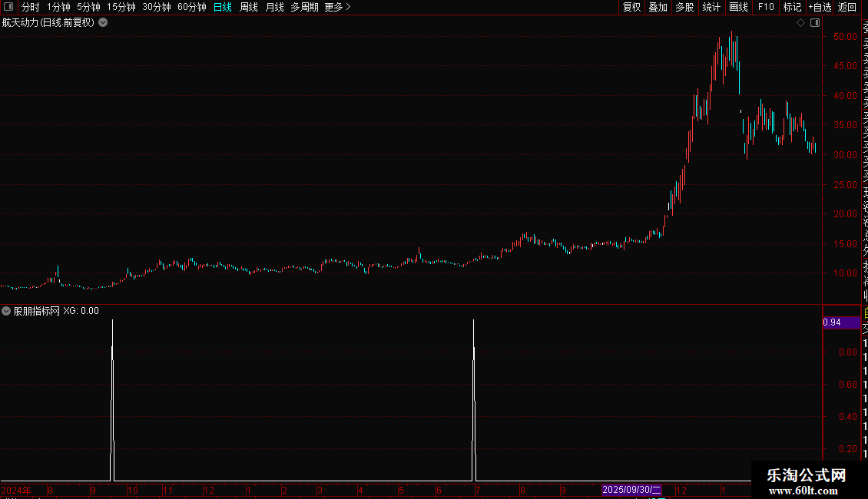Click the 航天动力(日线.前复权) title text
The image size is (868, 499).
48,23
